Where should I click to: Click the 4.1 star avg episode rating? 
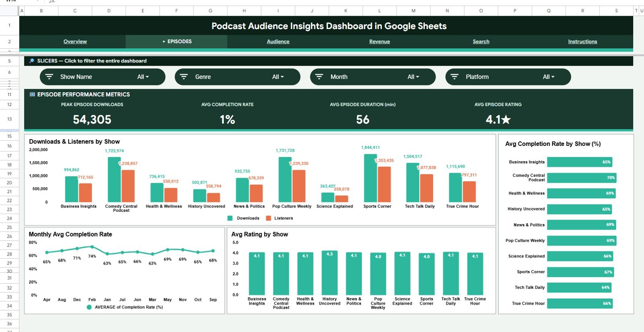[498, 120]
